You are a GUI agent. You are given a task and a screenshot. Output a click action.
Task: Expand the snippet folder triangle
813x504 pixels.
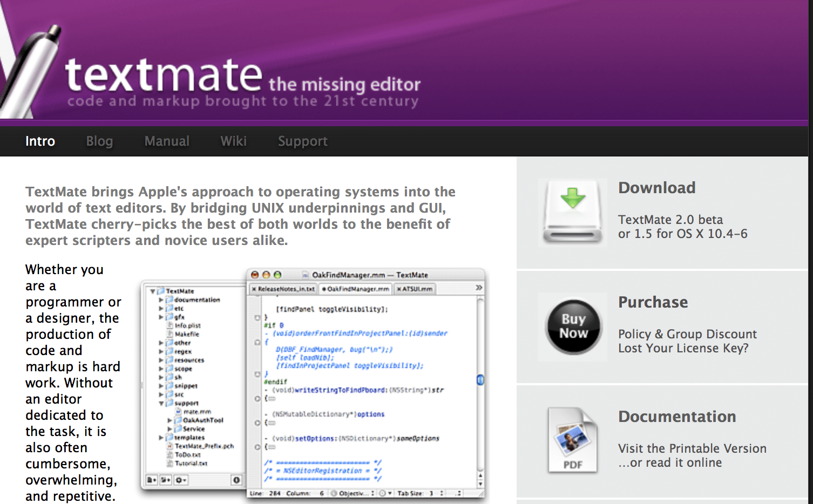point(161,386)
